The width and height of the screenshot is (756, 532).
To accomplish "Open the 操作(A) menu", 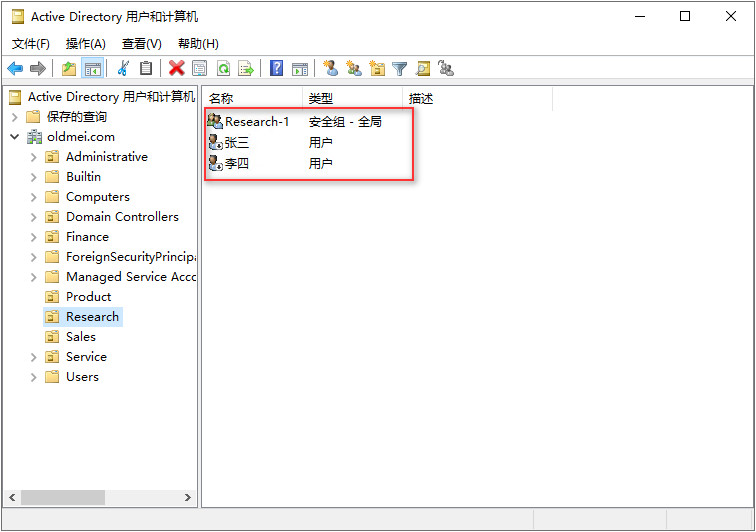I will (85, 44).
